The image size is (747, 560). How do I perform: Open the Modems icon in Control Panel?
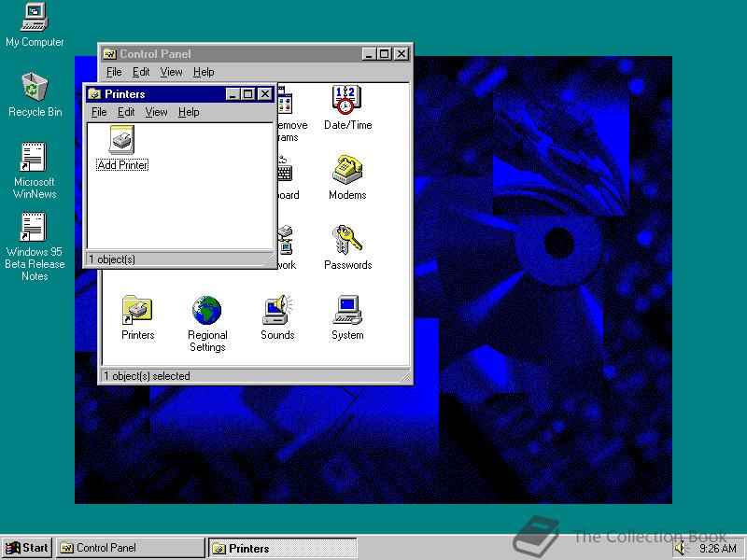347,170
